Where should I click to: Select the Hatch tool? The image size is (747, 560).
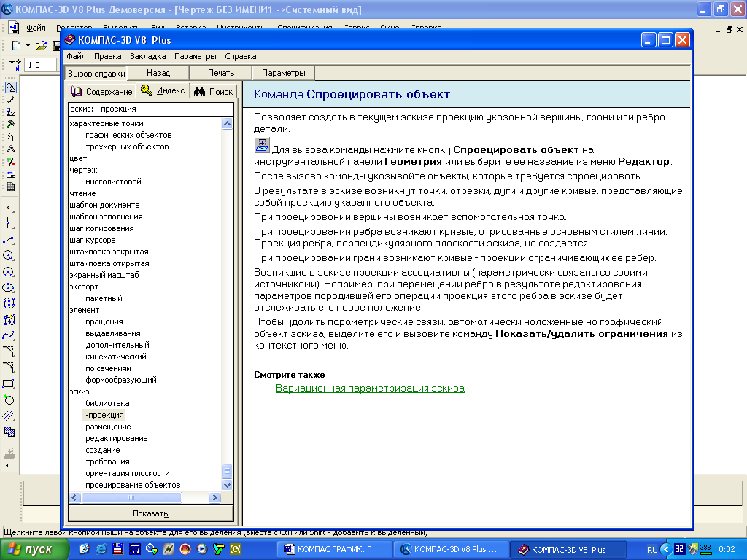pyautogui.click(x=9, y=432)
